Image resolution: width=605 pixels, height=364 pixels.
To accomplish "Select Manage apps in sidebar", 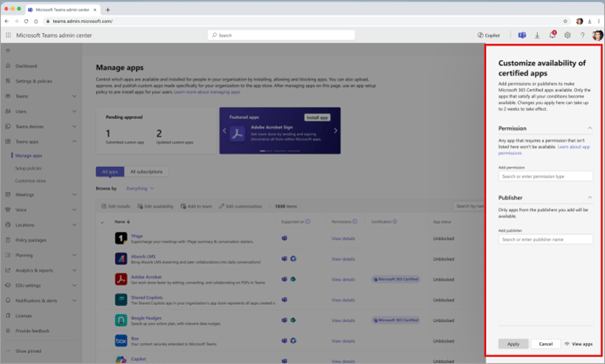I will tap(29, 156).
